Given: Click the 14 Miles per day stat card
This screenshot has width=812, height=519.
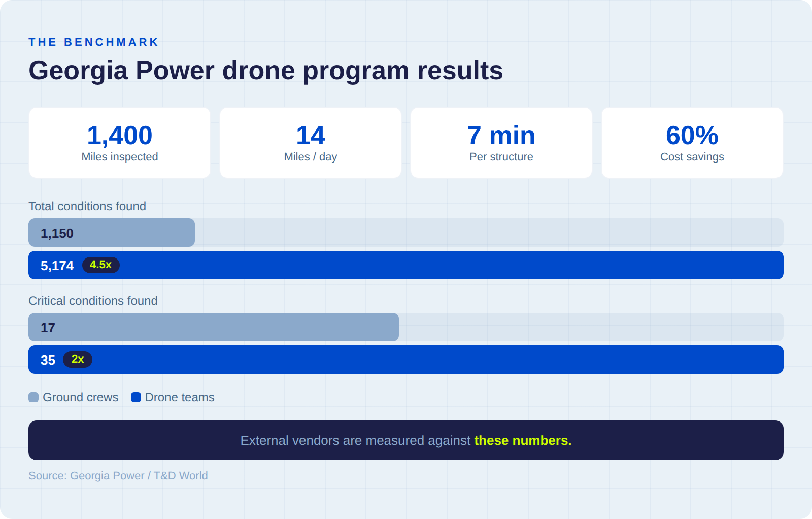Looking at the screenshot, I should tap(310, 142).
